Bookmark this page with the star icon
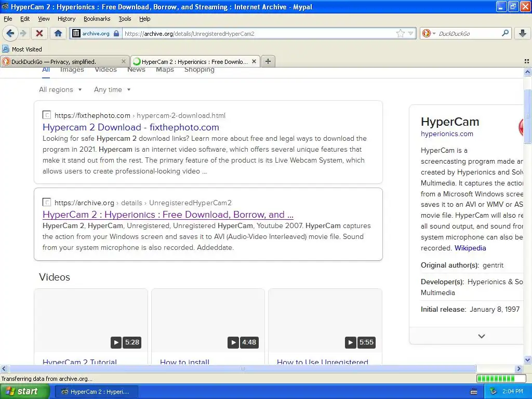This screenshot has width=532, height=399. (x=401, y=33)
